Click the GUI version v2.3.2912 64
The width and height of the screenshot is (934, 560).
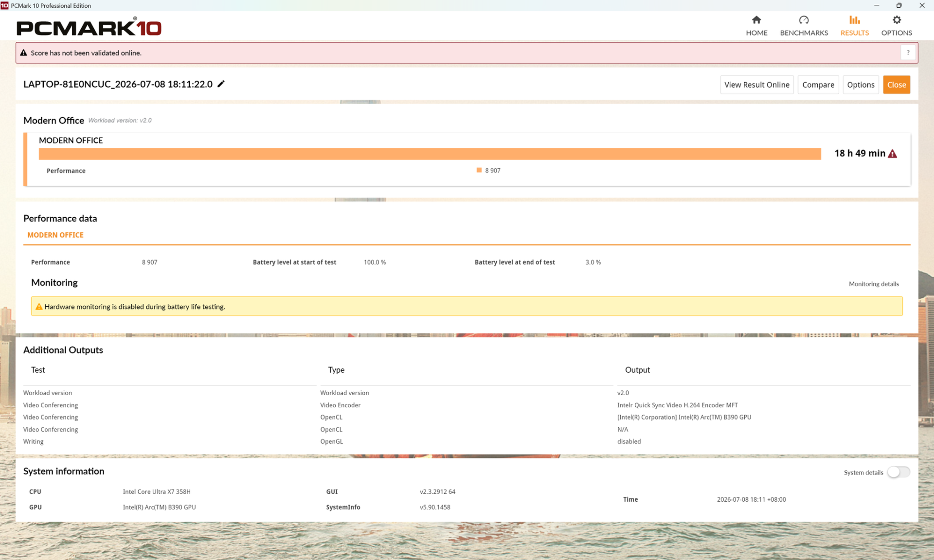coord(437,491)
